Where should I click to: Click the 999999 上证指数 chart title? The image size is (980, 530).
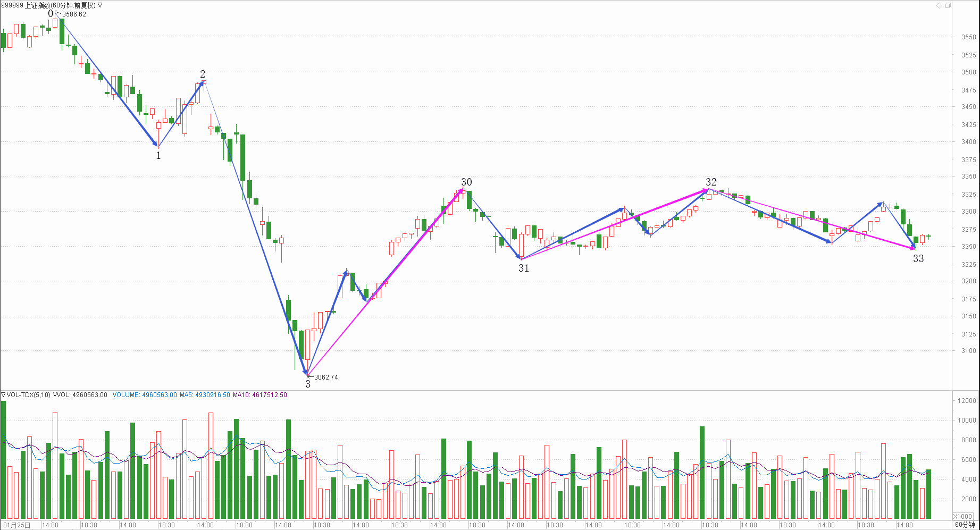48,5
